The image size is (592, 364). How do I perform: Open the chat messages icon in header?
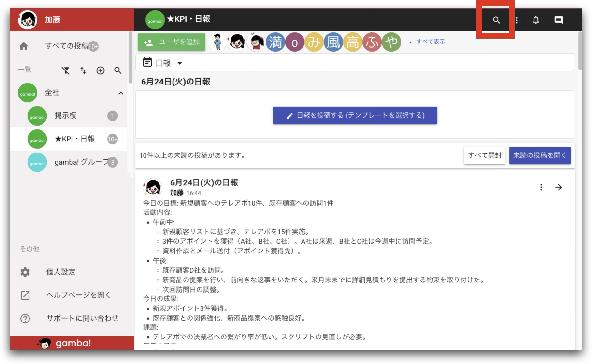pyautogui.click(x=558, y=20)
